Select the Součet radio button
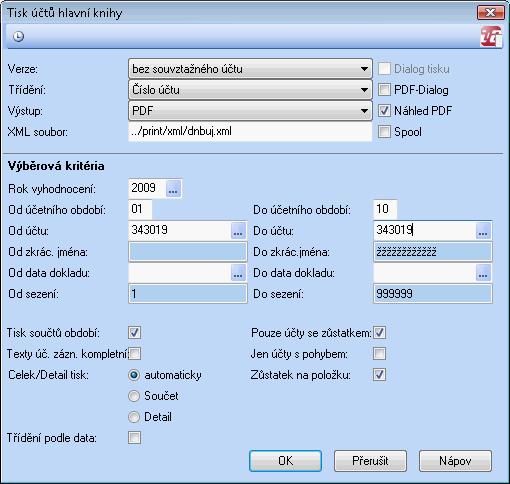 (x=134, y=396)
